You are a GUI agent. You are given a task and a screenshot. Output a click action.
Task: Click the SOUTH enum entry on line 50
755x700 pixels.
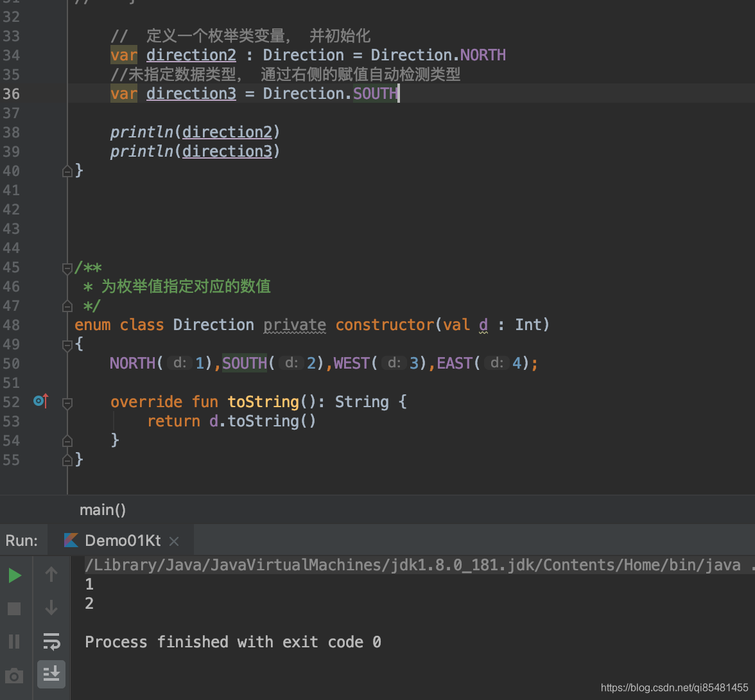pyautogui.click(x=245, y=363)
